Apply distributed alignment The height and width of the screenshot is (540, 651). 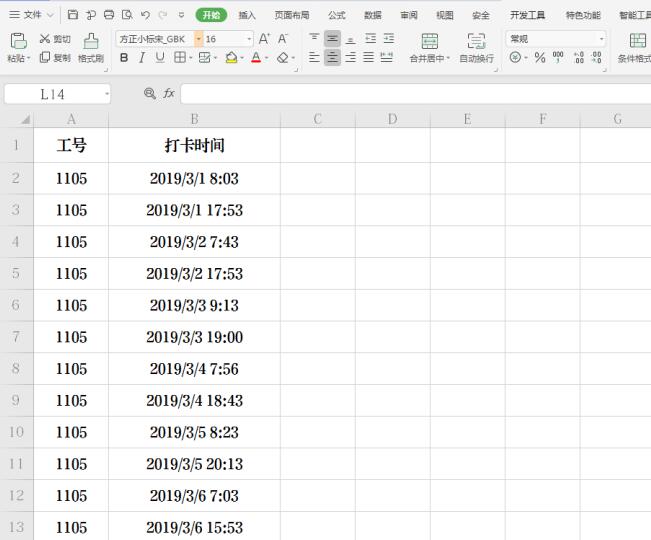[x=387, y=57]
